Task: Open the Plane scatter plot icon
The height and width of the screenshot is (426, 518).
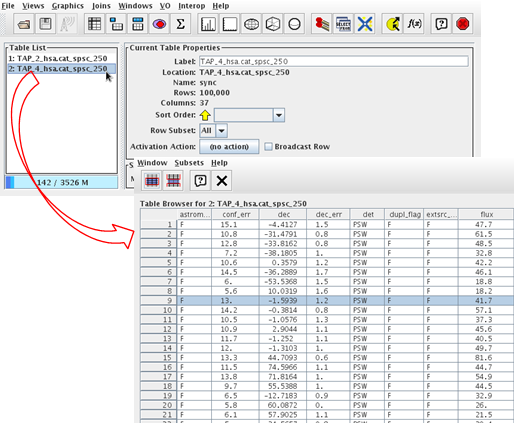Action: point(230,24)
